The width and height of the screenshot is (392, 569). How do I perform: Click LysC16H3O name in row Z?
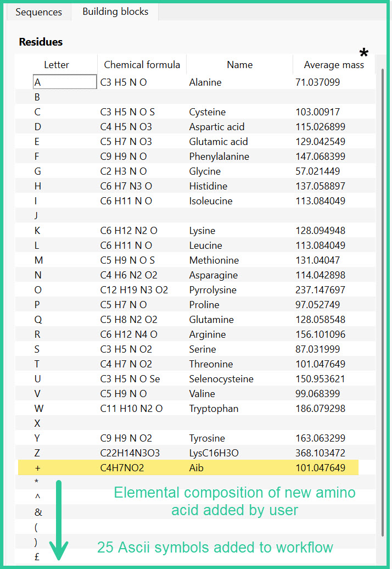click(x=214, y=453)
